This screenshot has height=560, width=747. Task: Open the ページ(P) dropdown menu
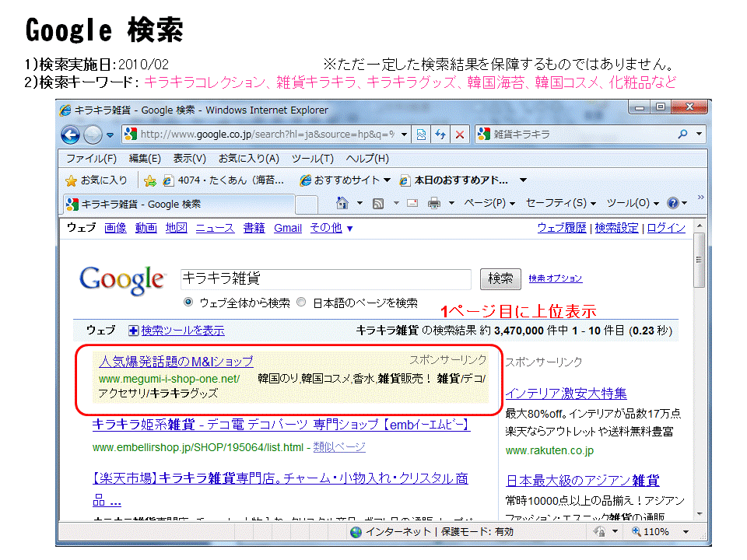click(x=489, y=203)
